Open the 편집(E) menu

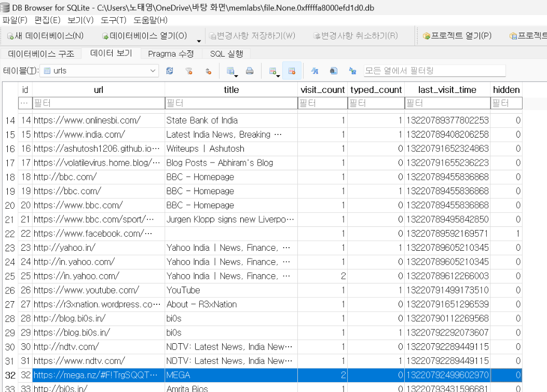(x=47, y=20)
